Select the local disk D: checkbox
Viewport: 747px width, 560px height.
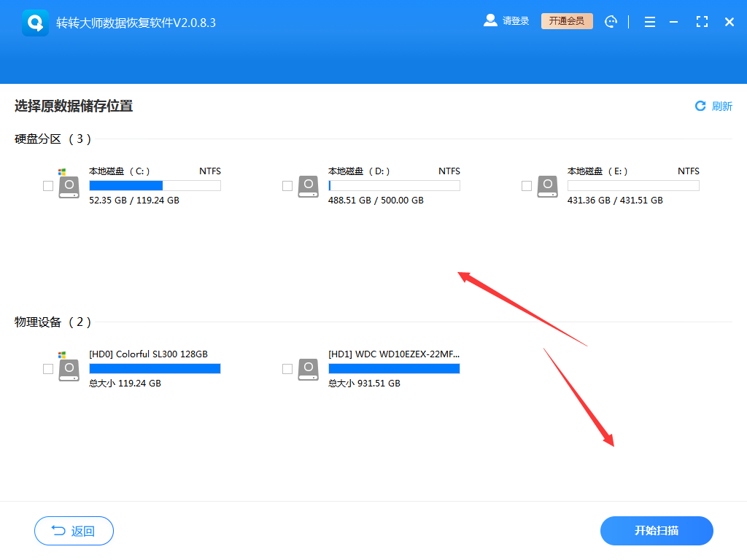click(287, 186)
